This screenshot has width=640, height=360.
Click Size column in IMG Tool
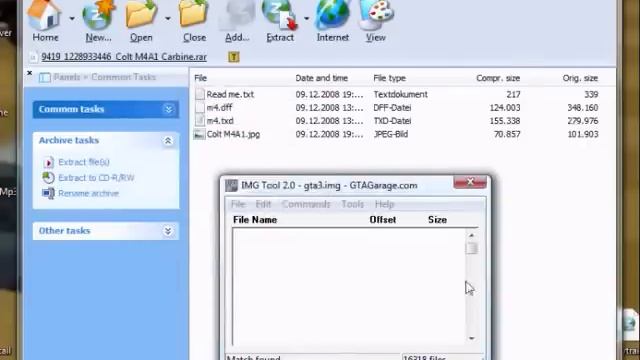(437, 220)
